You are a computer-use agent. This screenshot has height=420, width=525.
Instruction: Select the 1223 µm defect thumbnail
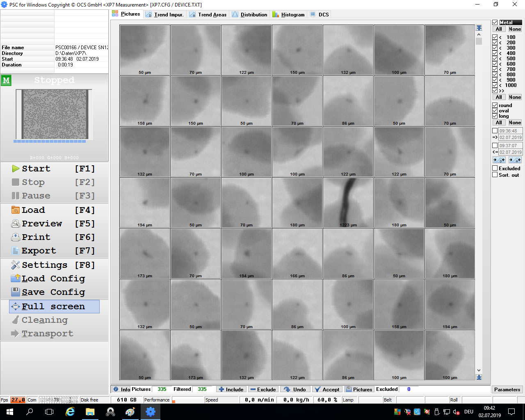(348, 203)
